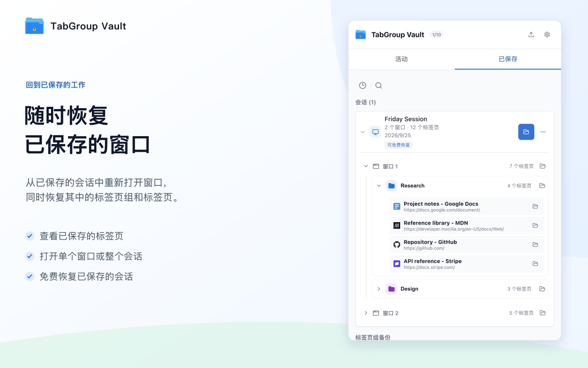The image size is (588, 368).
Task: Click the 2026/9/25 date text
Action: 398,136
